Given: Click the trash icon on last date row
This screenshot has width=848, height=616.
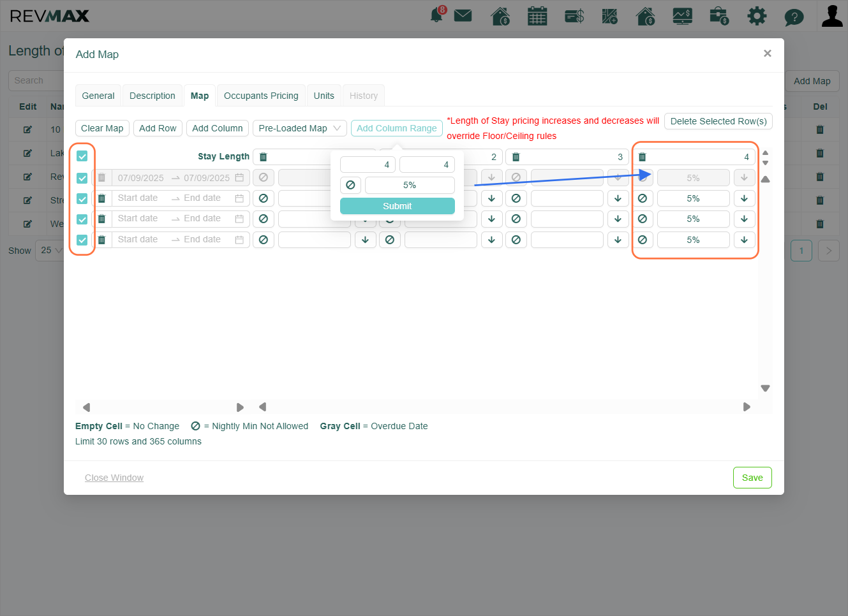Looking at the screenshot, I should (101, 240).
